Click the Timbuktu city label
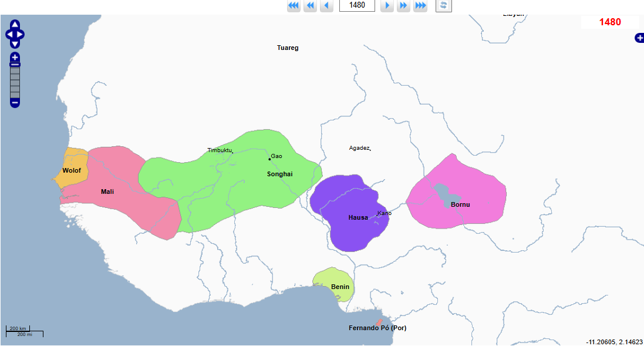This screenshot has height=346, width=644. [220, 150]
